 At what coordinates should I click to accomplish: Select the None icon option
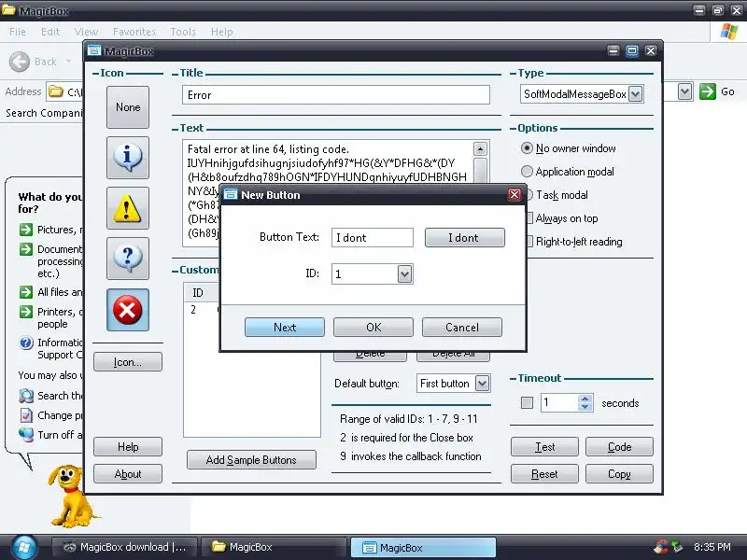click(128, 107)
